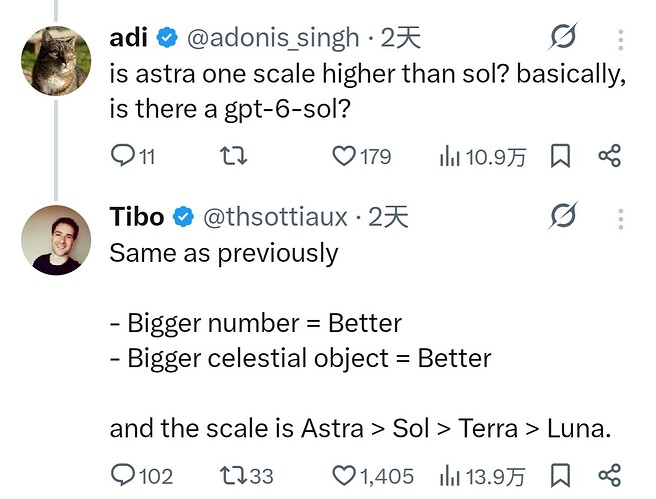Open more options menu on Tibo's tweet
Image resolution: width=656 pixels, height=499 pixels.
(621, 219)
